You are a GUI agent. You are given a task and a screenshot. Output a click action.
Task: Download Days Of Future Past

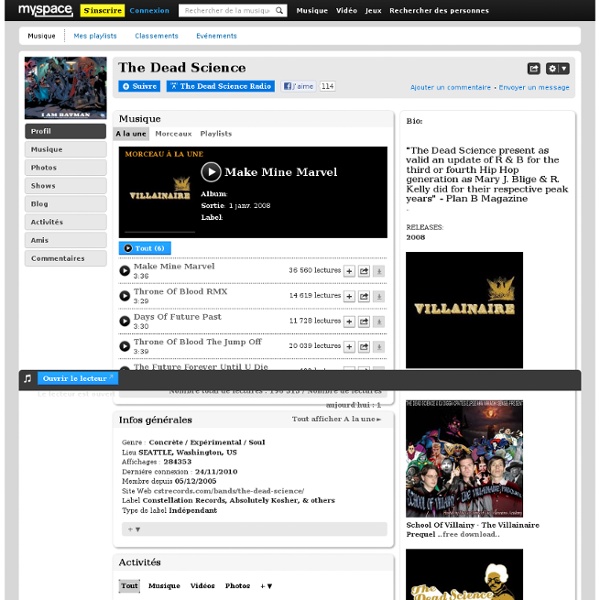point(379,321)
